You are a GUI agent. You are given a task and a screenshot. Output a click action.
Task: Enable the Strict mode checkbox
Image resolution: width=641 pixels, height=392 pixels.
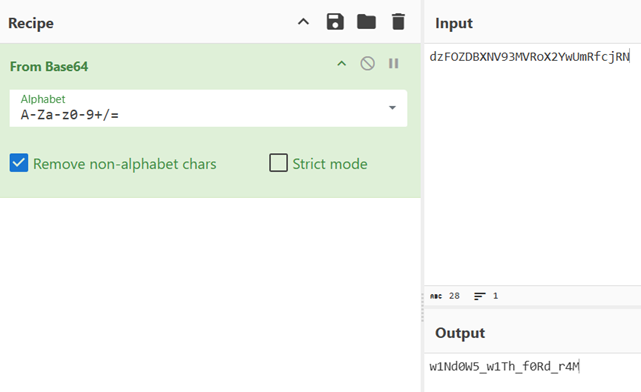click(278, 163)
